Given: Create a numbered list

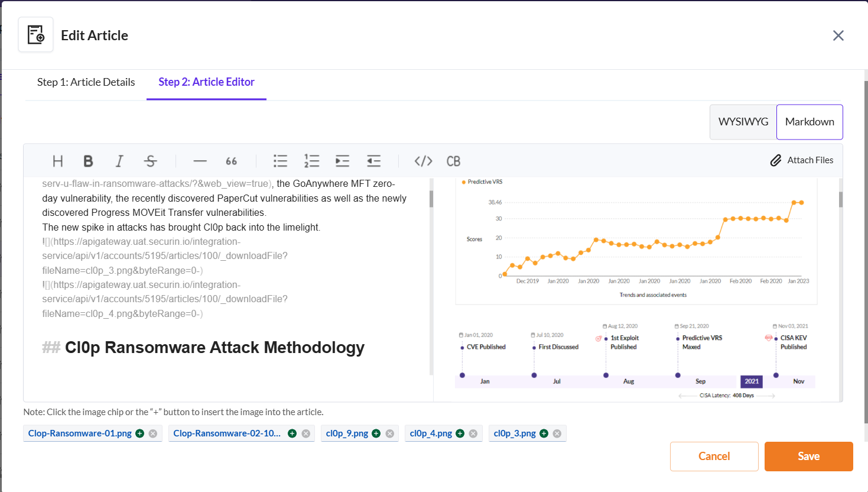Looking at the screenshot, I should pyautogui.click(x=311, y=161).
